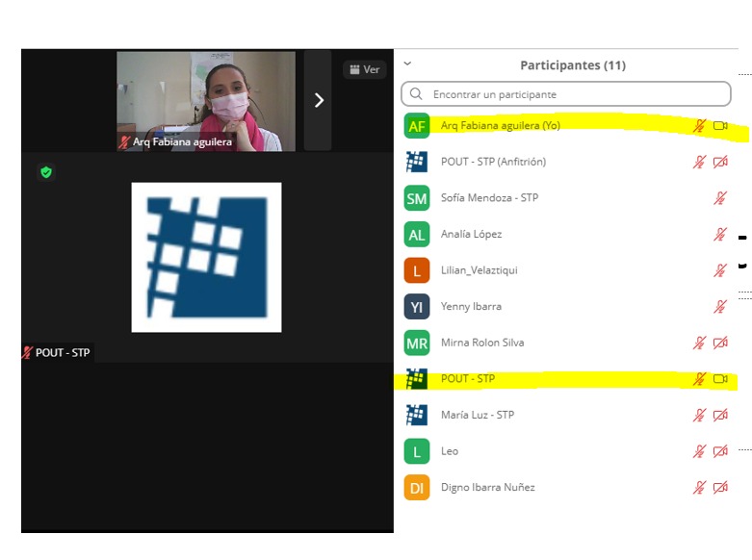Click muted mic icon of Digno Ibarra Nuñez

pos(699,488)
